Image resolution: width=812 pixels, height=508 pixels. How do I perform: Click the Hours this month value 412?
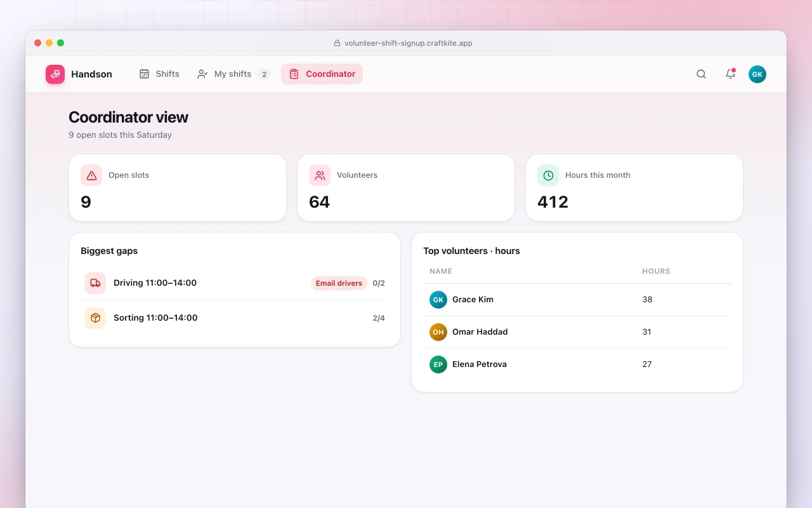click(x=553, y=202)
